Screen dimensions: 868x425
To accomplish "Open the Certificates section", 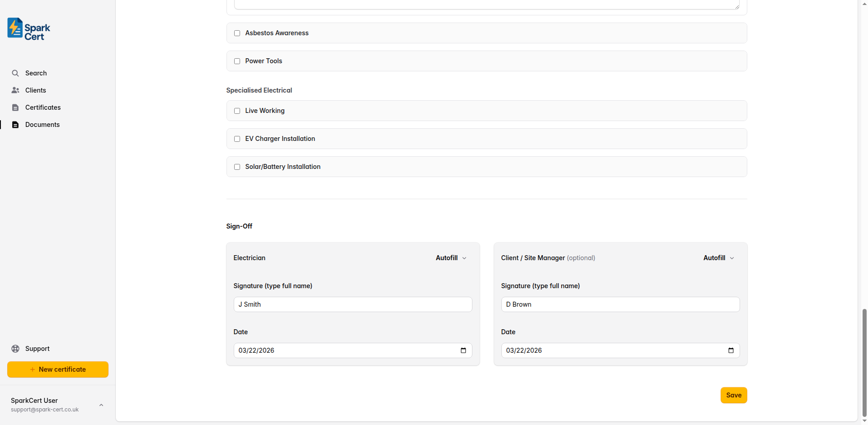I will [x=43, y=107].
